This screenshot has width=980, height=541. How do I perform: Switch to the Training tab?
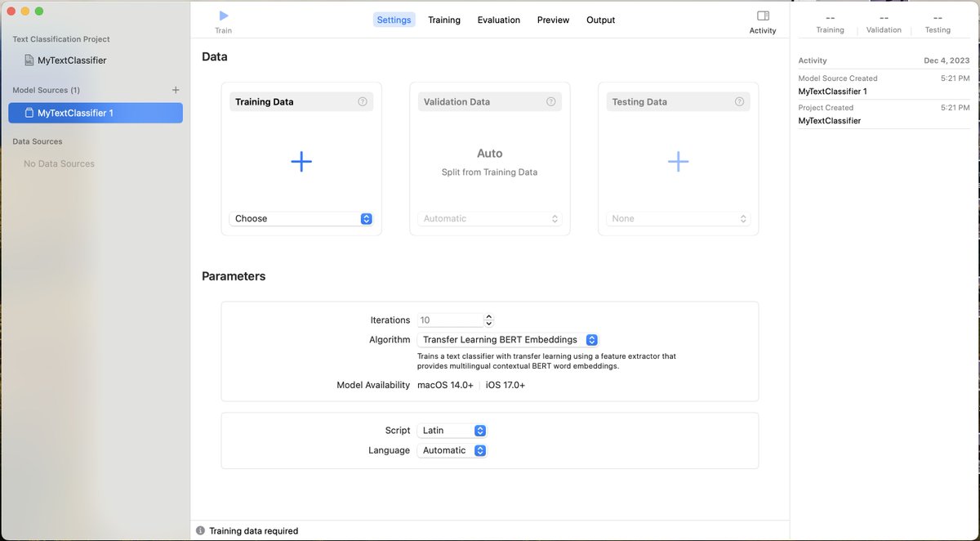coord(444,20)
